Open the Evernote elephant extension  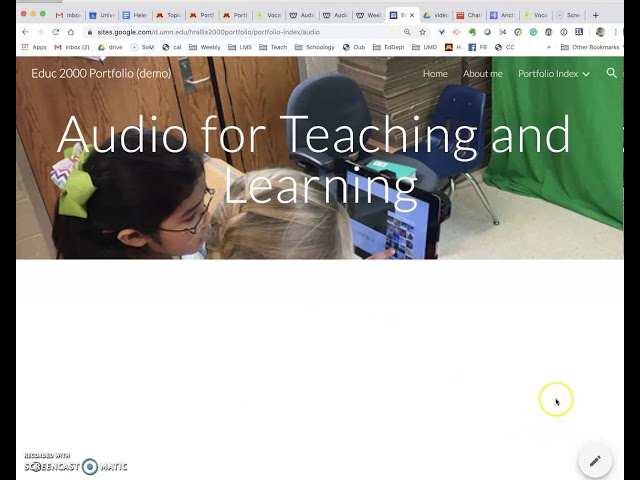pos(472,32)
